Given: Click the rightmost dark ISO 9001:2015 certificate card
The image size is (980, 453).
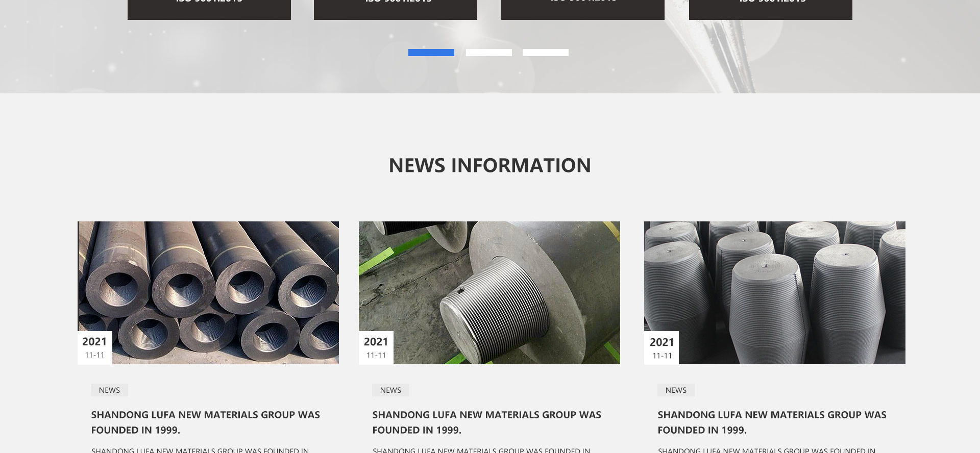Looking at the screenshot, I should pos(770,8).
